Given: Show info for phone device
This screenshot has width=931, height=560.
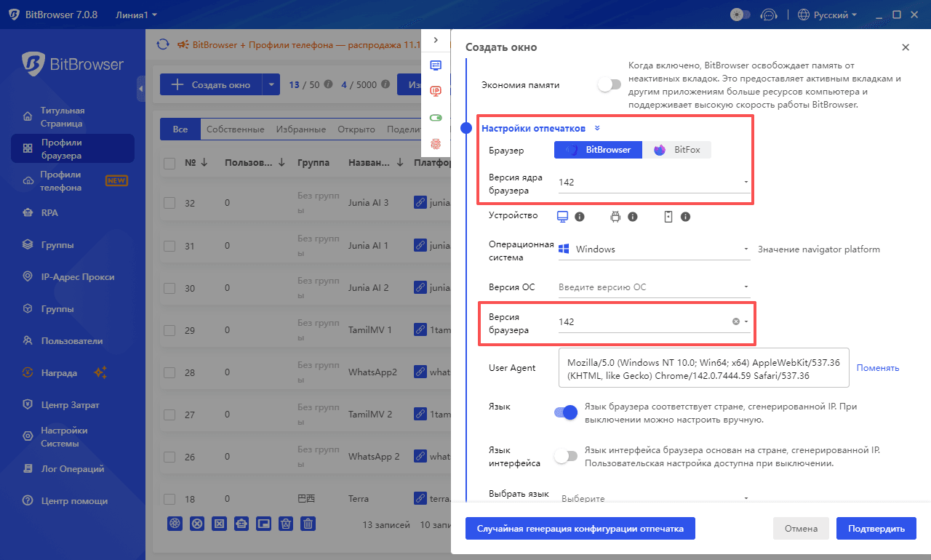Looking at the screenshot, I should pyautogui.click(x=685, y=217).
